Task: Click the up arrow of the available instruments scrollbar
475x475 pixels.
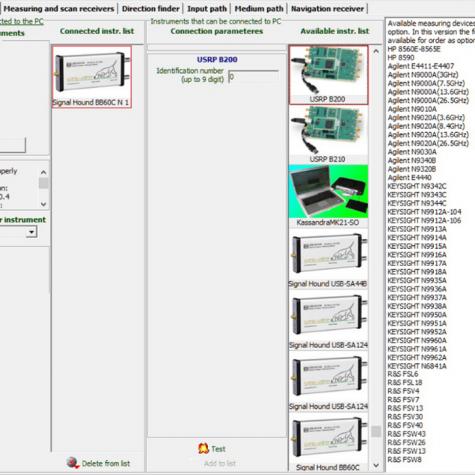Action: coord(376,51)
